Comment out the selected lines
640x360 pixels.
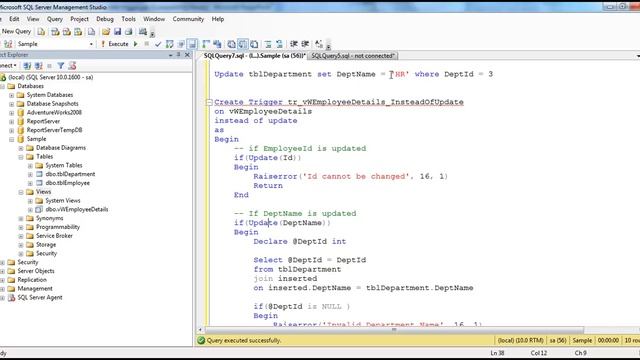(x=268, y=44)
